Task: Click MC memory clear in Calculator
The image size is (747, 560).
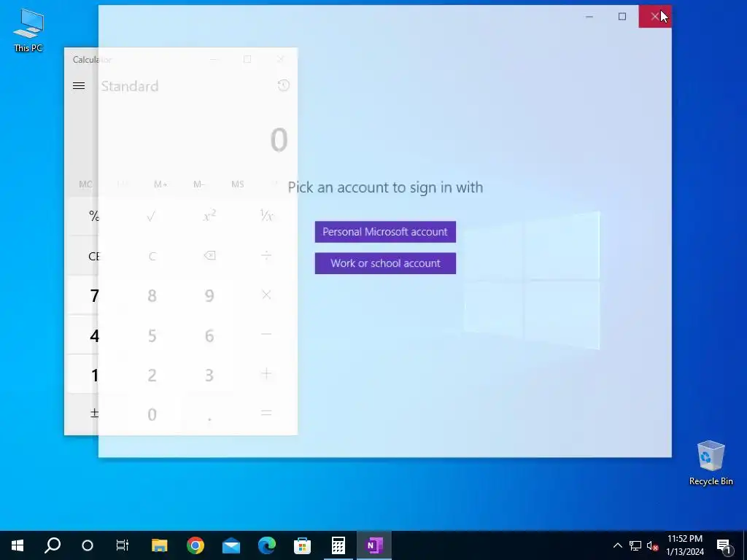Action: (x=86, y=184)
